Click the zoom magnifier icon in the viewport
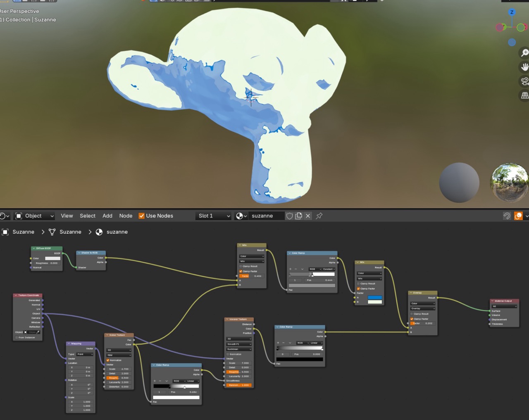Viewport: 529px width, 420px height. [x=524, y=53]
